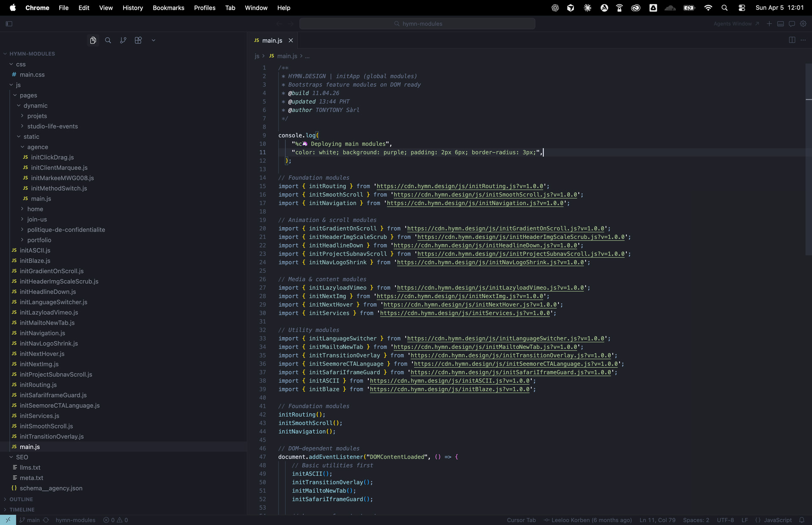
Task: Expand the projets folder
Action: (37, 116)
